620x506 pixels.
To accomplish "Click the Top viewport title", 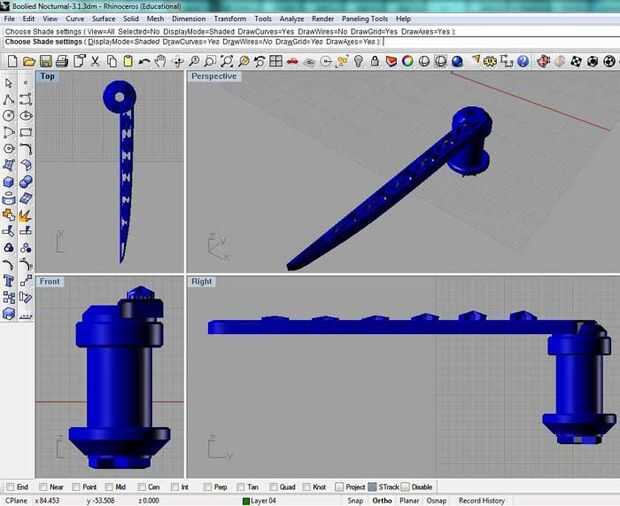I will point(47,76).
